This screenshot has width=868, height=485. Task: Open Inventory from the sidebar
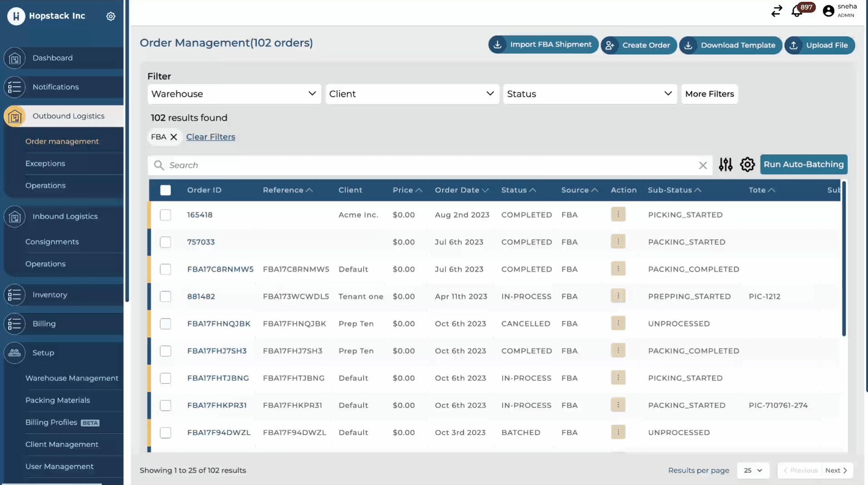coord(50,295)
